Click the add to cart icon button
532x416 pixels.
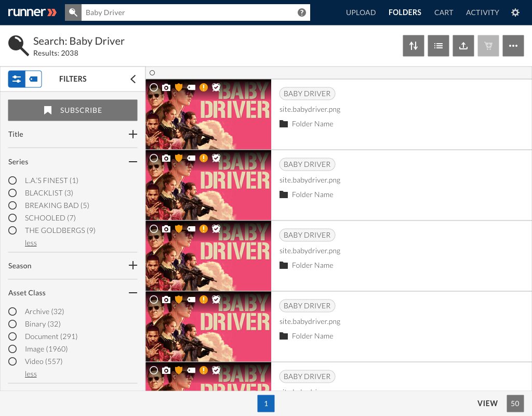[488, 46]
